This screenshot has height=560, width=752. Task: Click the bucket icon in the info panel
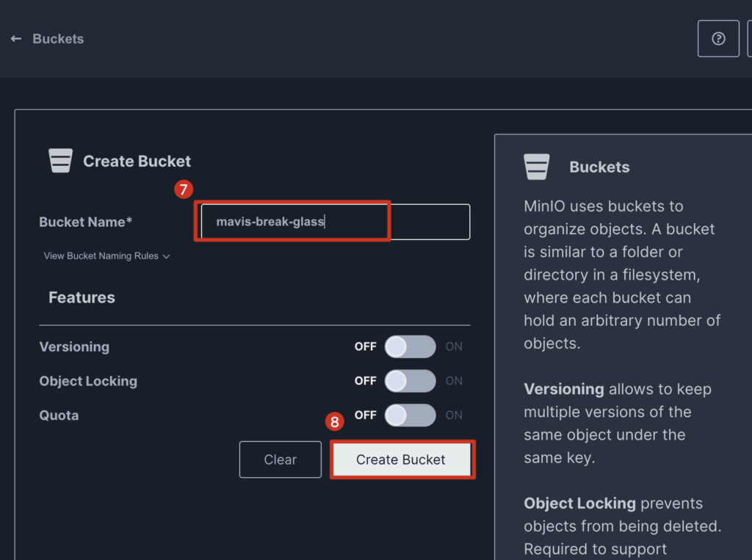pos(537,167)
